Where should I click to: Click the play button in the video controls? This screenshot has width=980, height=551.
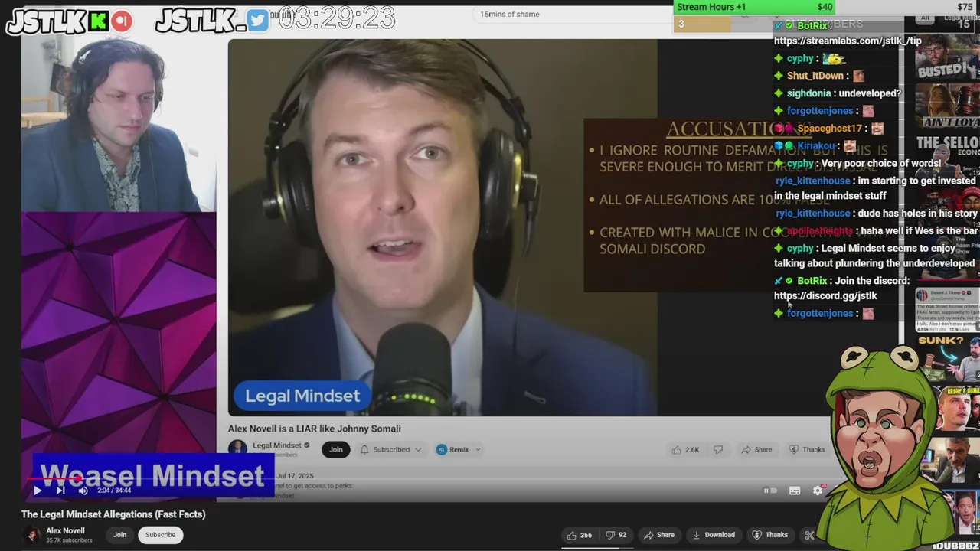click(x=37, y=491)
